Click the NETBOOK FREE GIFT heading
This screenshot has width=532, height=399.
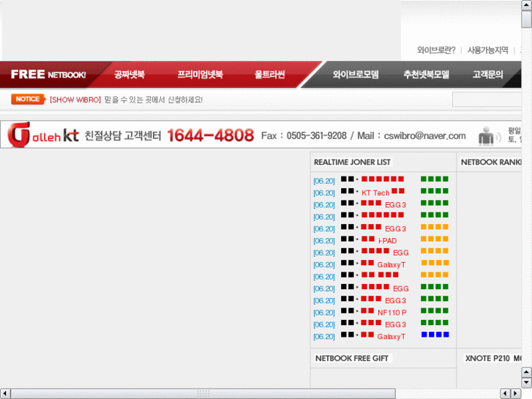(352, 358)
